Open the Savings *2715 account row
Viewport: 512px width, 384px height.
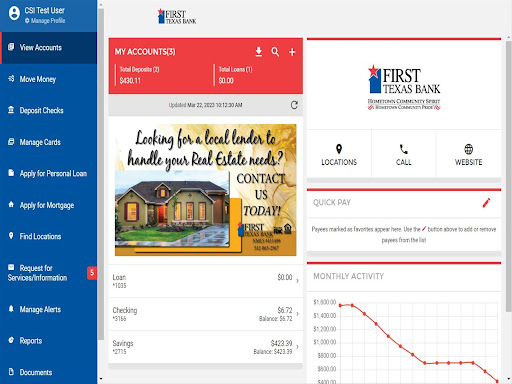pos(206,347)
